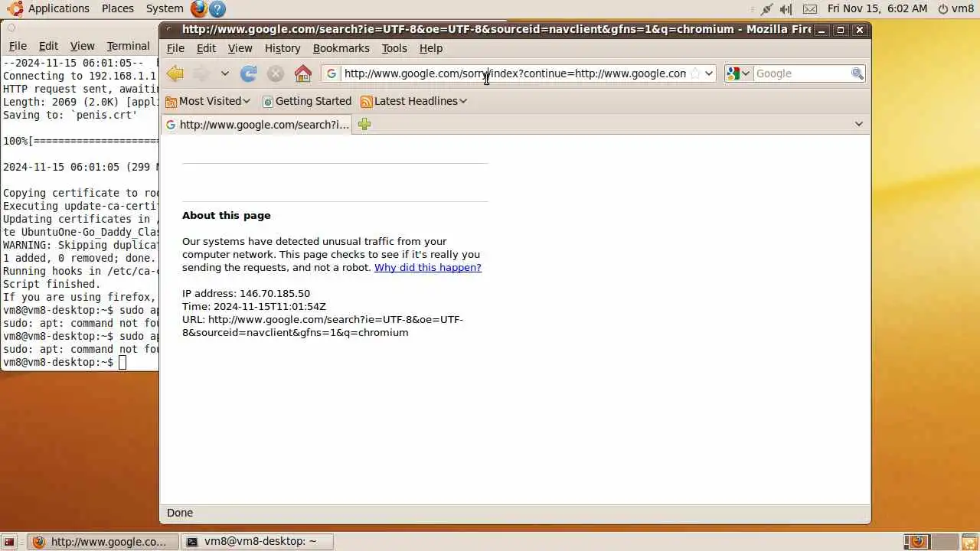The width and height of the screenshot is (980, 551).
Task: Click the date and time clock
Action: coord(877,9)
